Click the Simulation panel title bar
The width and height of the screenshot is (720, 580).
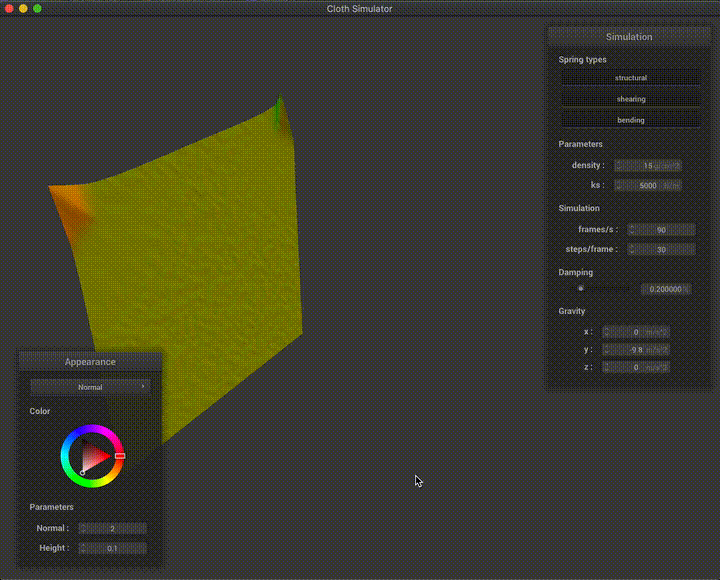(629, 37)
